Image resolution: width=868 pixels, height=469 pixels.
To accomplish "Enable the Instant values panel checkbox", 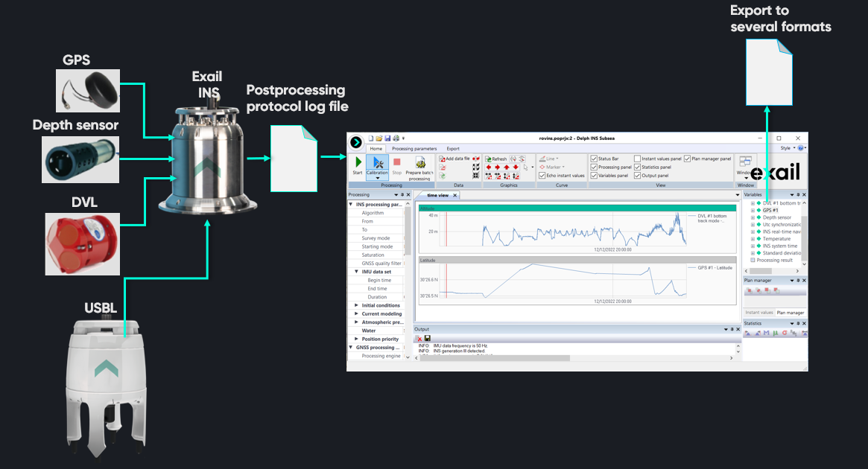I will (638, 159).
